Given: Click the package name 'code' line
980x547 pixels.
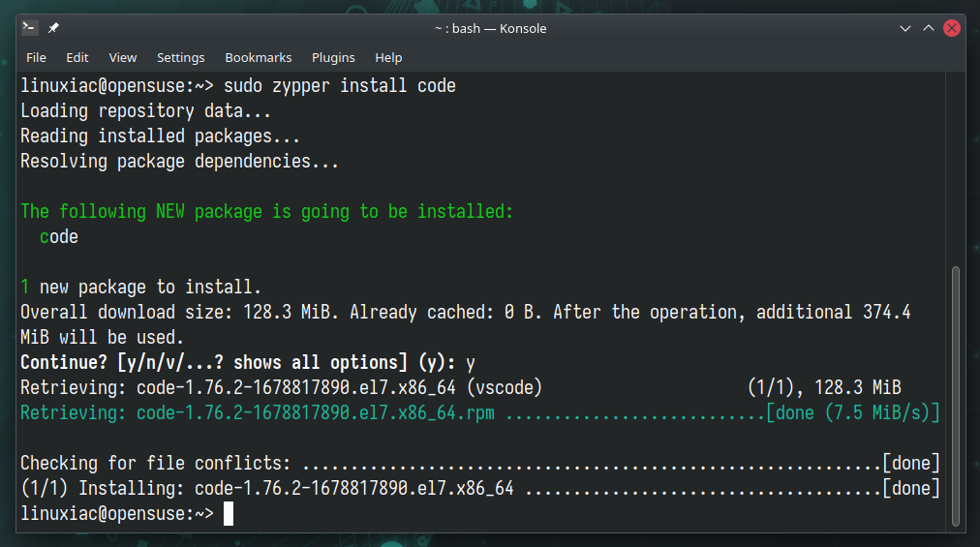Looking at the screenshot, I should (x=59, y=237).
